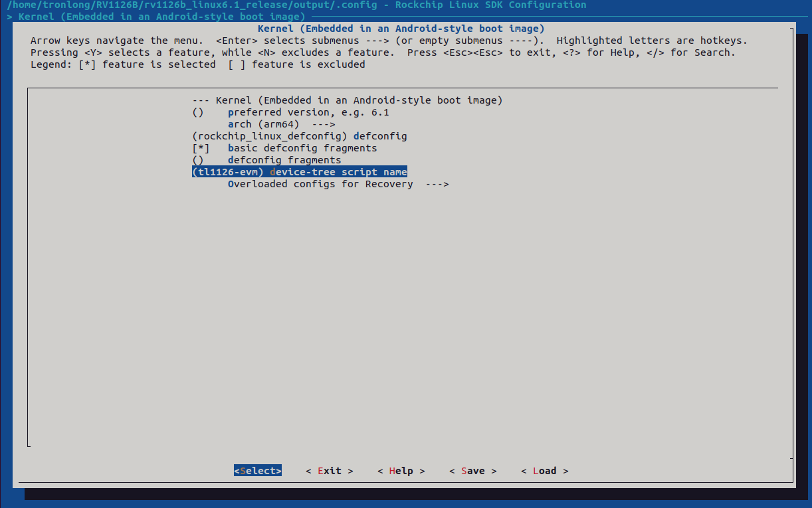
Task: Click the Load button
Action: (x=545, y=471)
